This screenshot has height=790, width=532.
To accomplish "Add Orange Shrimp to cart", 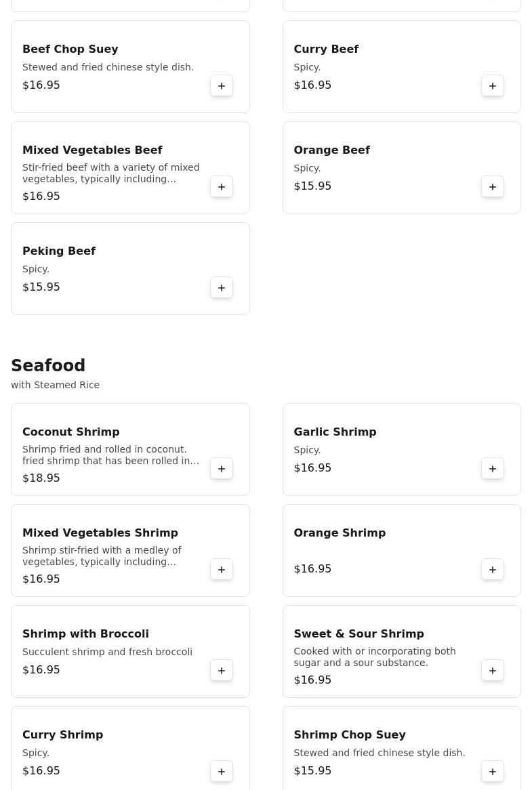I will [x=493, y=570].
